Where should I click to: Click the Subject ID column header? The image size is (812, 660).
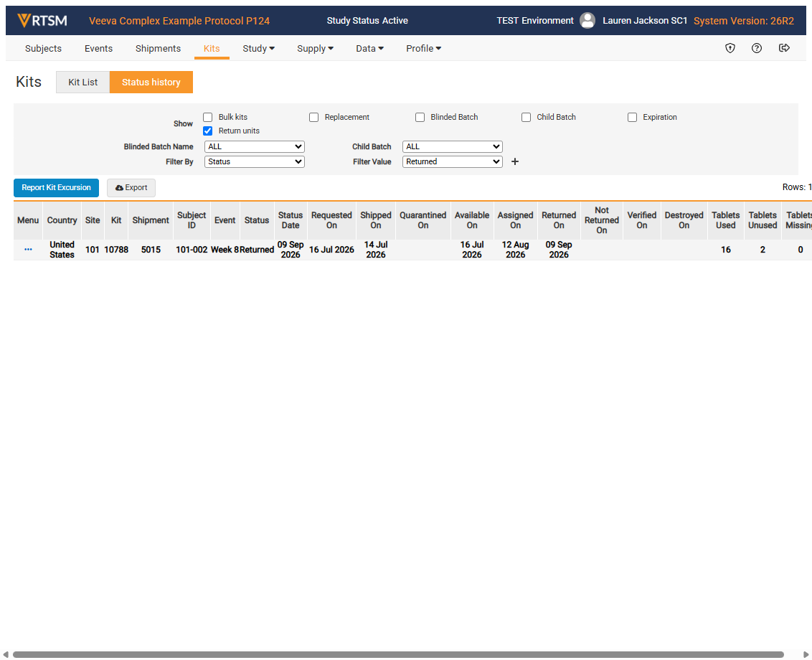(x=192, y=220)
